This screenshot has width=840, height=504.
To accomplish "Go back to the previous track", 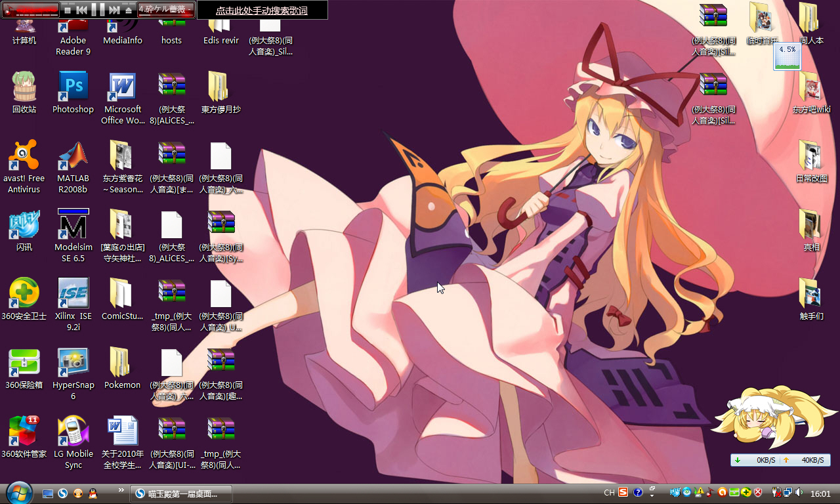I will 82,10.
